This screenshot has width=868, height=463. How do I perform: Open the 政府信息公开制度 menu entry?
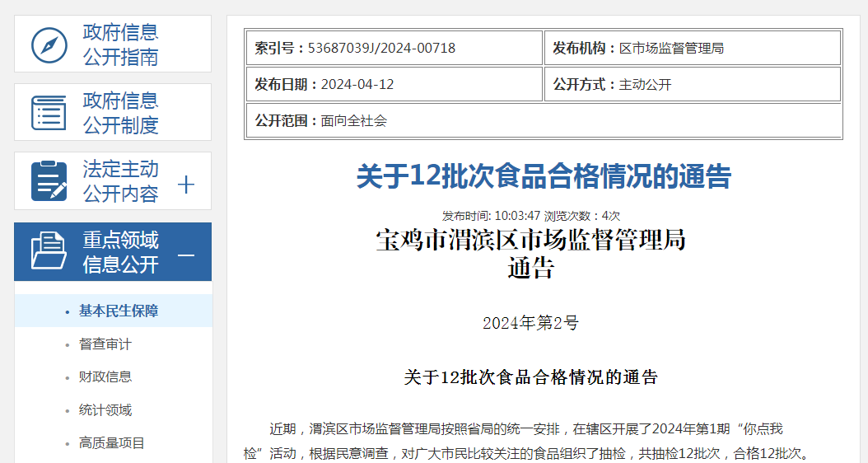click(120, 113)
